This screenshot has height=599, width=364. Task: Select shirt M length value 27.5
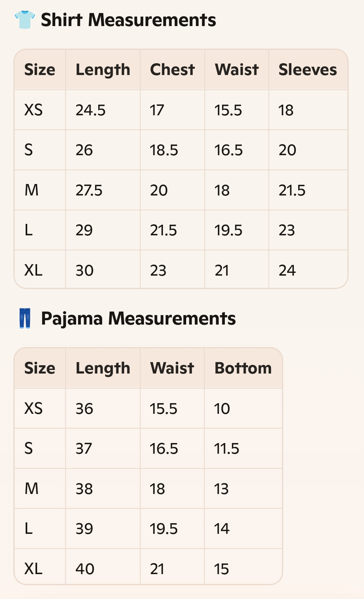pos(89,190)
